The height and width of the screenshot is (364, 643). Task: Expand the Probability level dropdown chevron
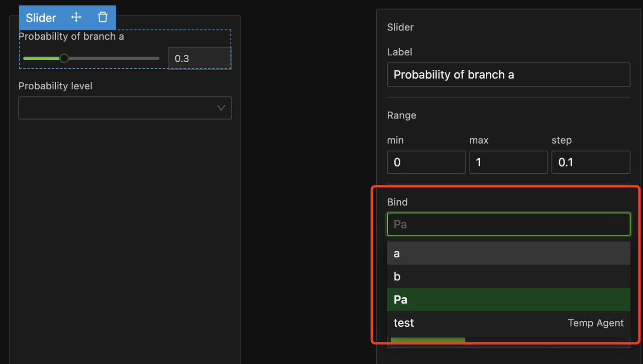pyautogui.click(x=221, y=108)
